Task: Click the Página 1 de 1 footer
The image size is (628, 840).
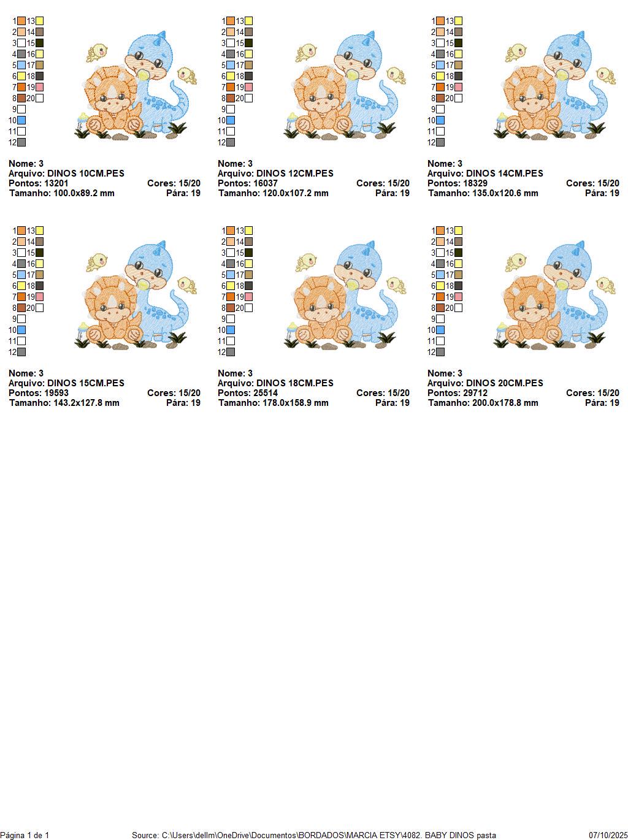Action: click(25, 835)
